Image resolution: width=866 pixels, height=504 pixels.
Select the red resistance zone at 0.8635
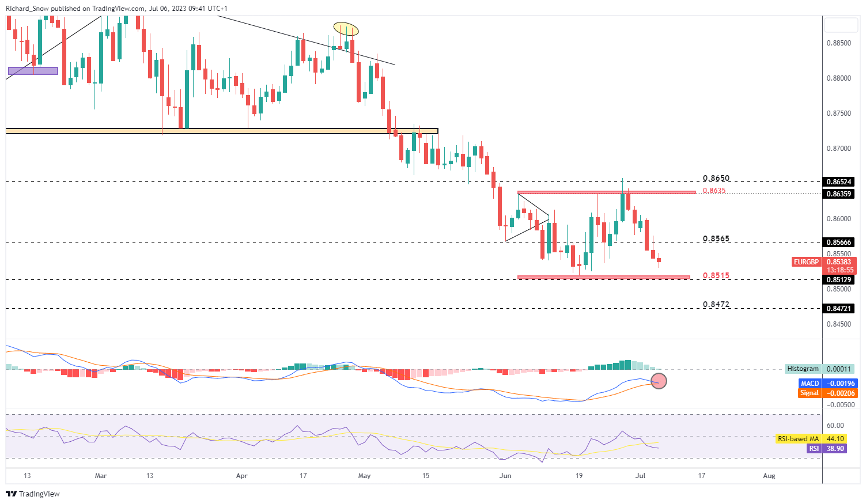point(607,192)
